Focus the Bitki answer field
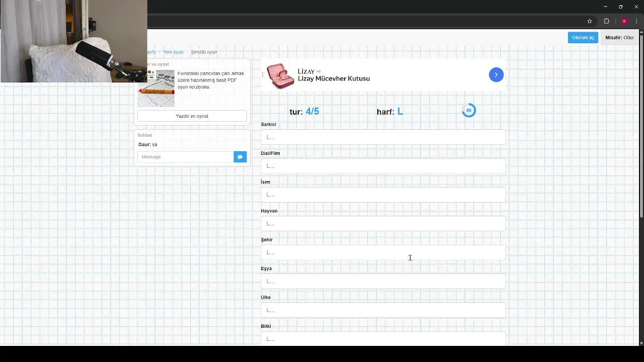 click(383, 338)
